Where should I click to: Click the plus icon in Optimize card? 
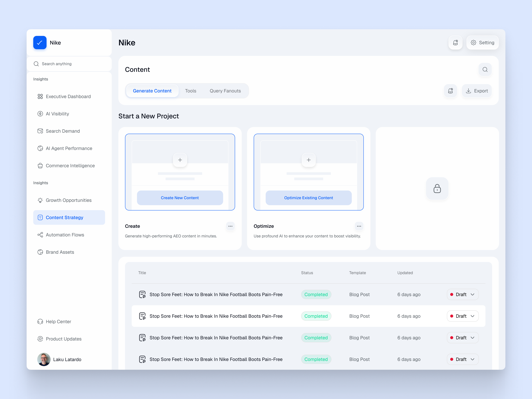coord(309,160)
